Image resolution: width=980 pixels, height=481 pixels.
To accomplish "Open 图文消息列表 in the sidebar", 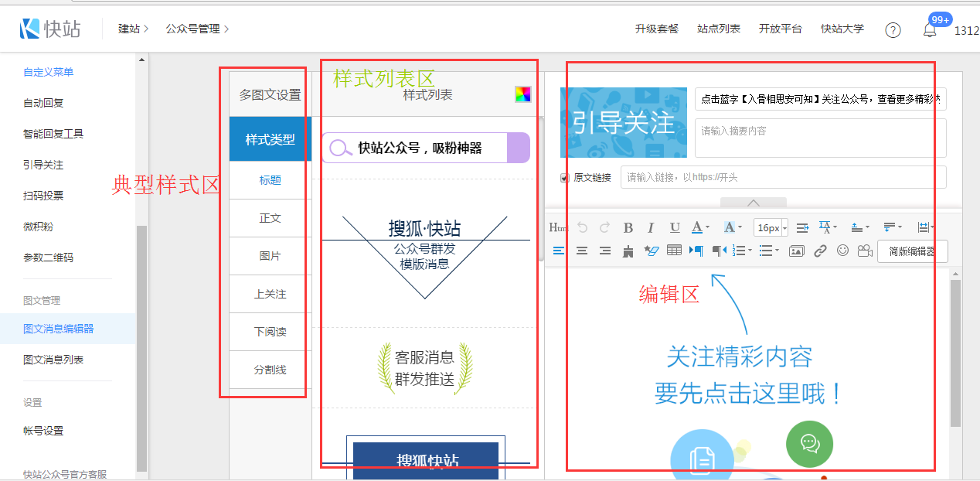I will click(53, 360).
